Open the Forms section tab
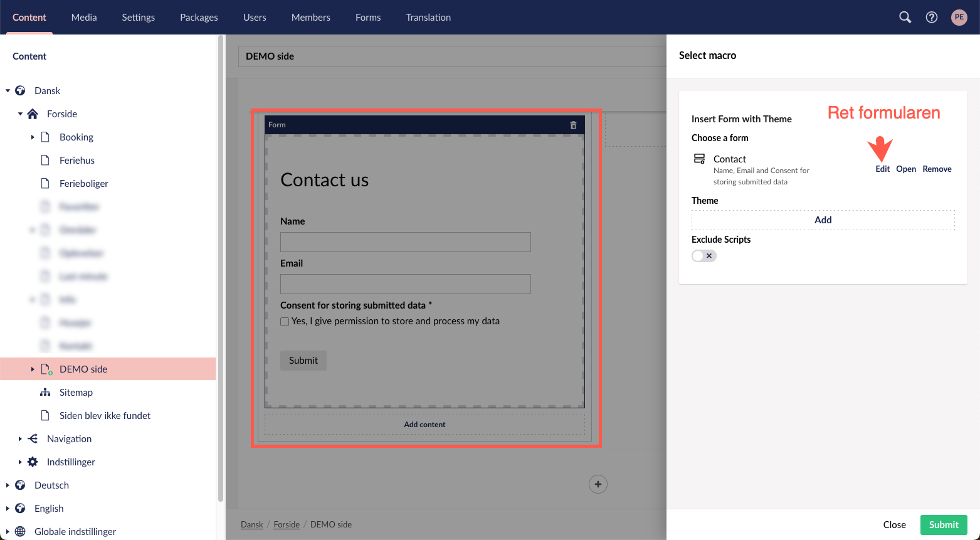Viewport: 980px width, 540px height. point(368,17)
